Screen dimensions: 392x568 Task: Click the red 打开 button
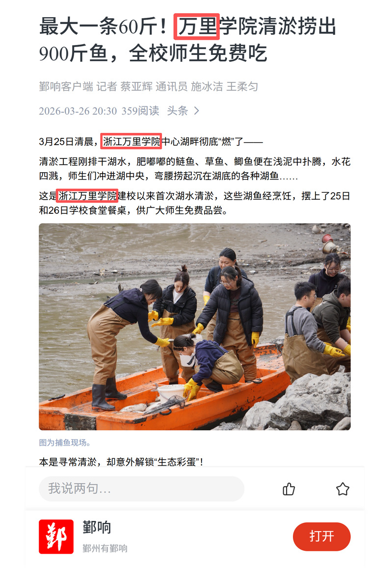(x=321, y=537)
